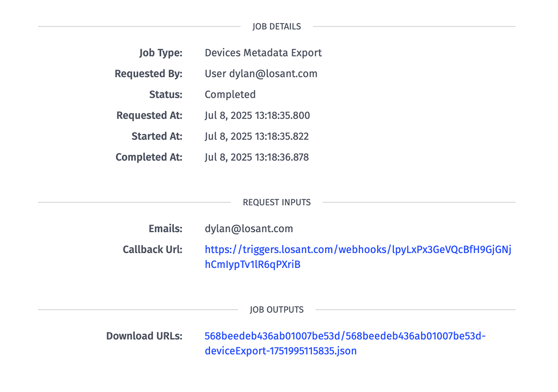Select the Devices Metadata Export value
The image size is (558, 392).
coord(263,53)
